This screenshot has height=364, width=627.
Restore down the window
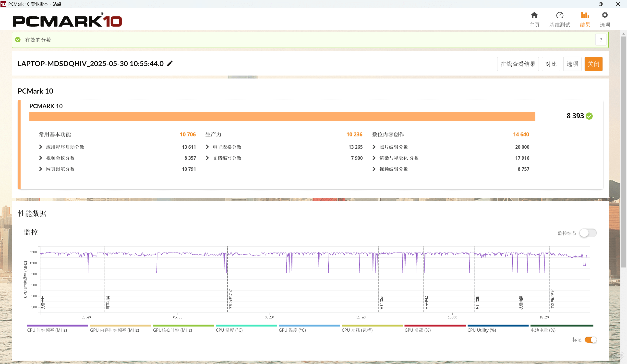(x=600, y=4)
